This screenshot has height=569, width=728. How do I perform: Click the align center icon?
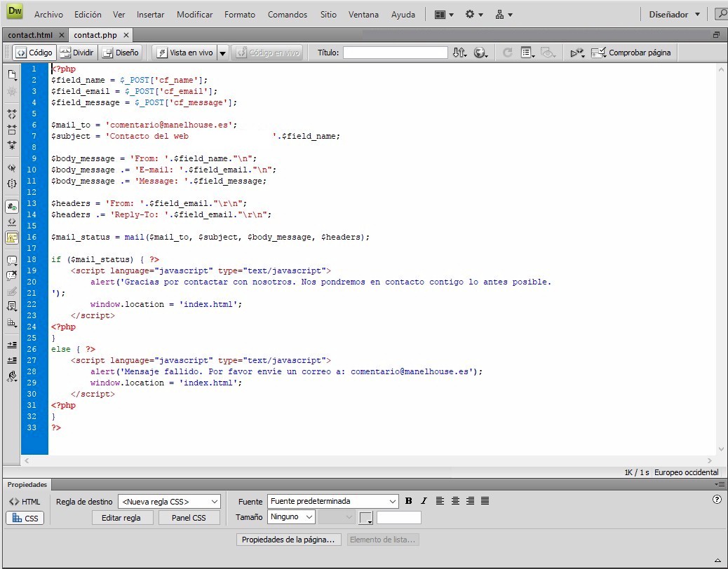455,501
